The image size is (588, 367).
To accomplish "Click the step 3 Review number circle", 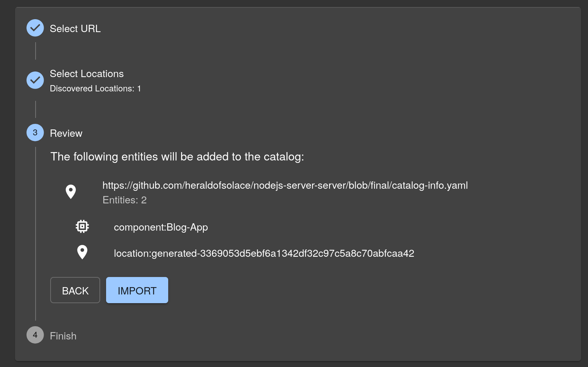I will click(35, 133).
